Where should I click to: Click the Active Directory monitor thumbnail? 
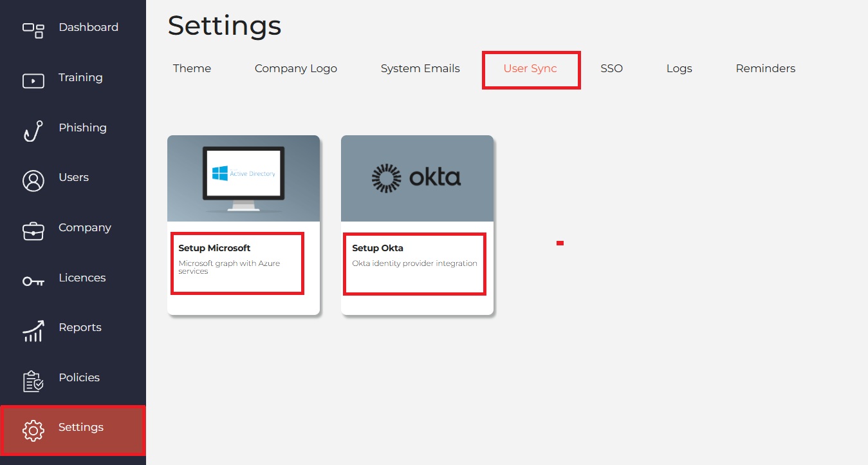click(x=244, y=178)
